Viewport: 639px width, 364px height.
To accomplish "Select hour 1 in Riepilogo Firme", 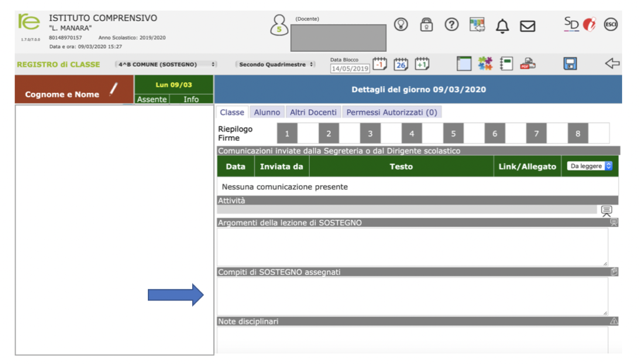I will [287, 133].
